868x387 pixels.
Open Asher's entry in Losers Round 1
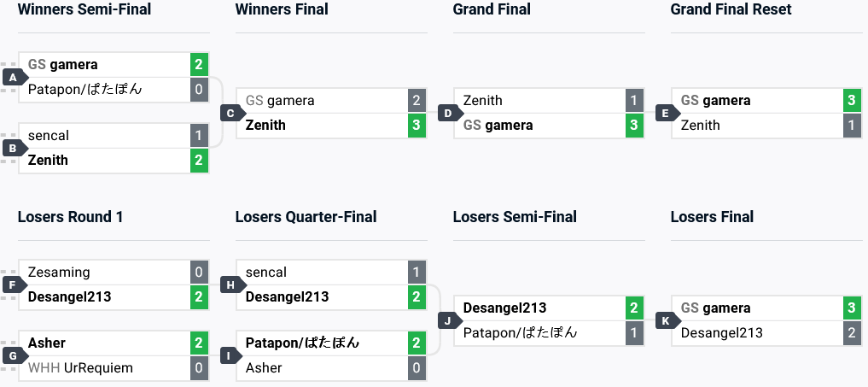tap(47, 343)
